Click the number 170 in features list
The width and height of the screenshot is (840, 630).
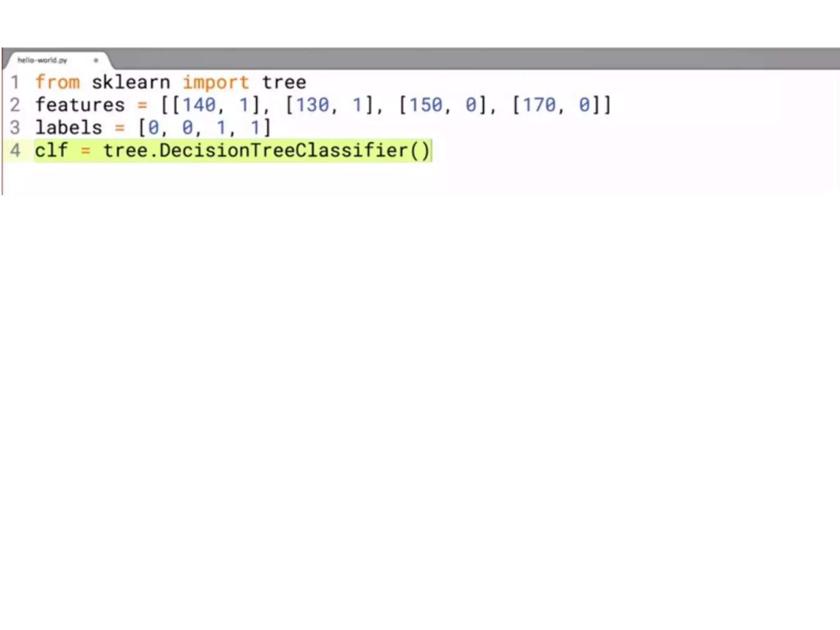540,105
